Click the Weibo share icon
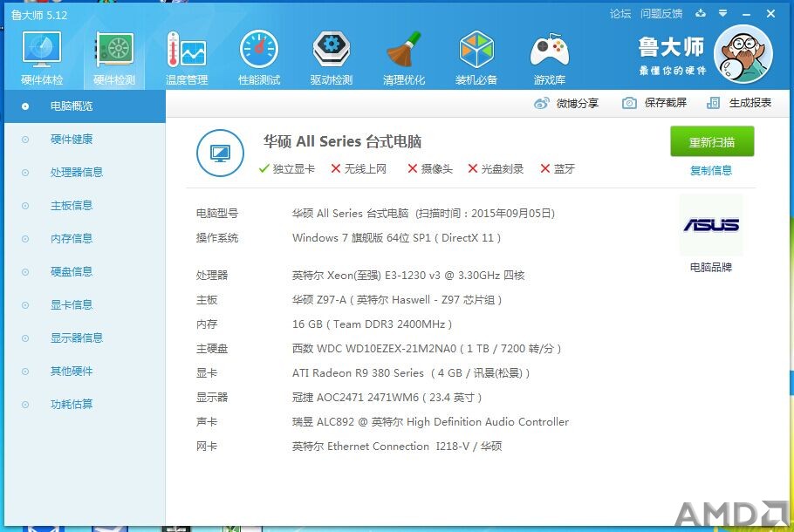The width and height of the screenshot is (794, 532). click(541, 103)
